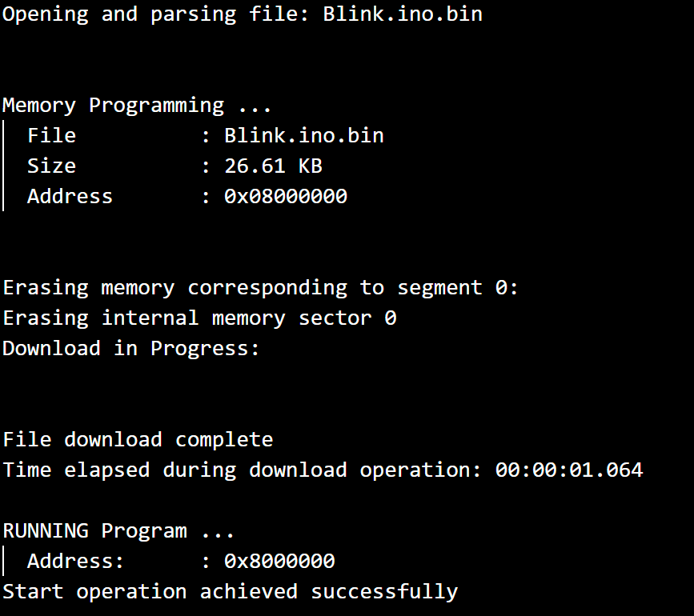Click the 'Size' label
Screen dimensions: 694x616
click(x=51, y=166)
